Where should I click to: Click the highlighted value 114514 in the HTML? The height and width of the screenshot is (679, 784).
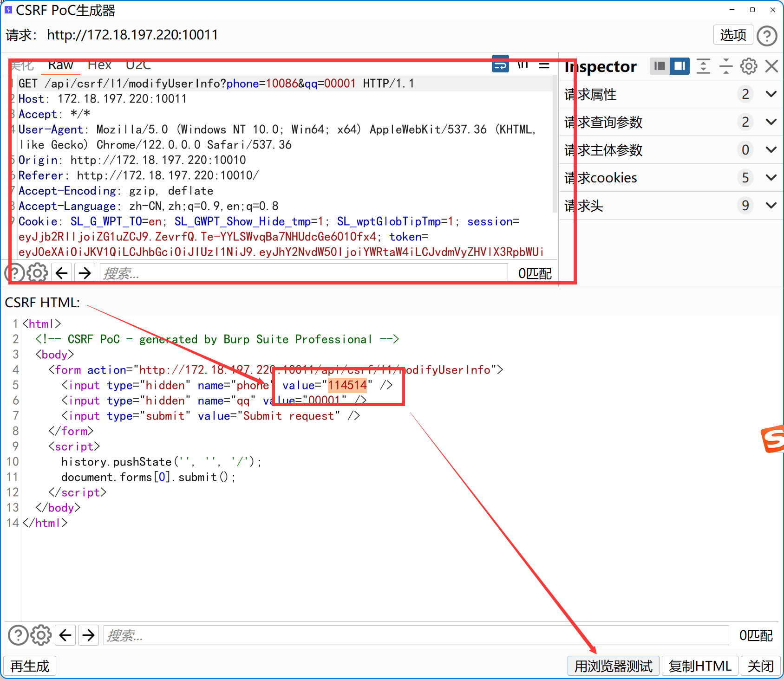tap(347, 385)
